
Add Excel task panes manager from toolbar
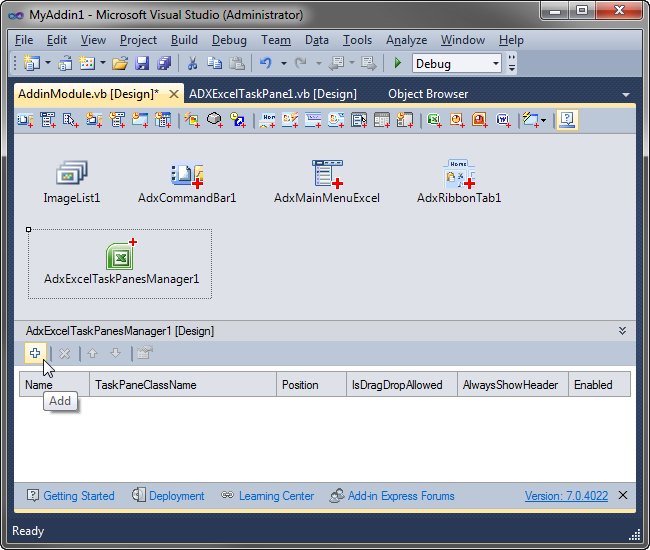point(434,120)
